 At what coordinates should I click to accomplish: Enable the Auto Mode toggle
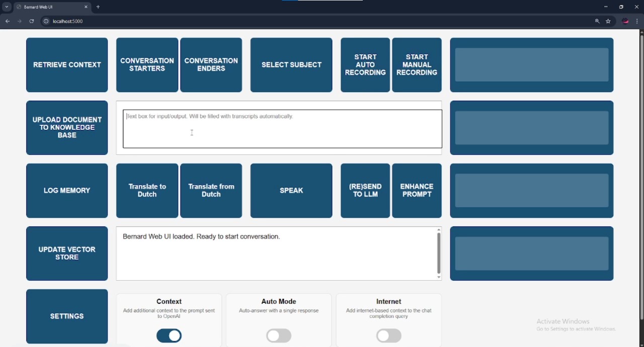click(279, 335)
